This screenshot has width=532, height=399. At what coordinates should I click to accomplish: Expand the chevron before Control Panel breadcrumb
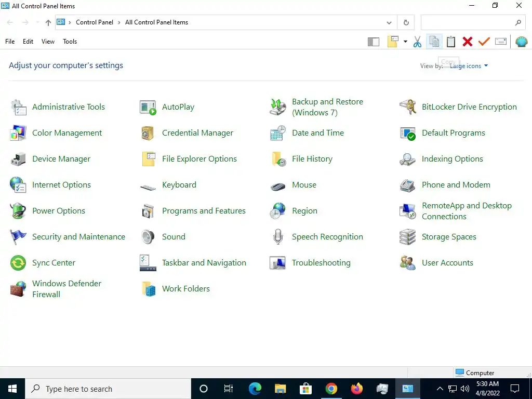pyautogui.click(x=70, y=22)
